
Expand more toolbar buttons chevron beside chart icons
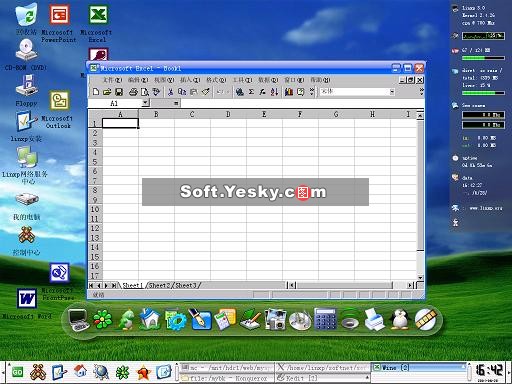pyautogui.click(x=312, y=91)
